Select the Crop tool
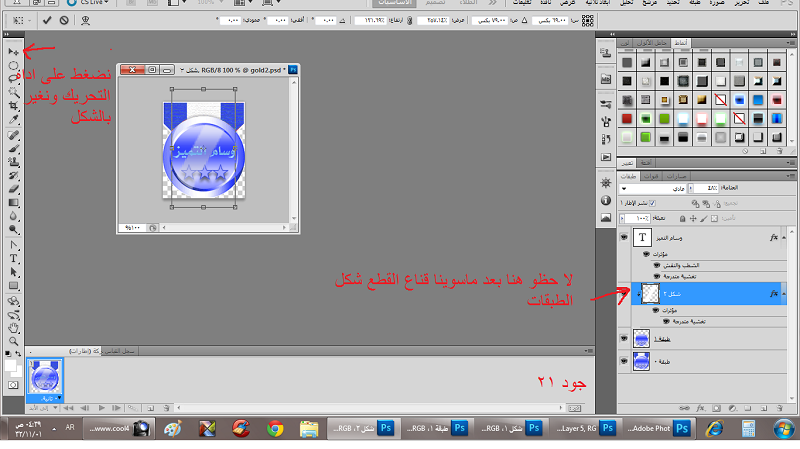800x449 pixels. pyautogui.click(x=13, y=105)
